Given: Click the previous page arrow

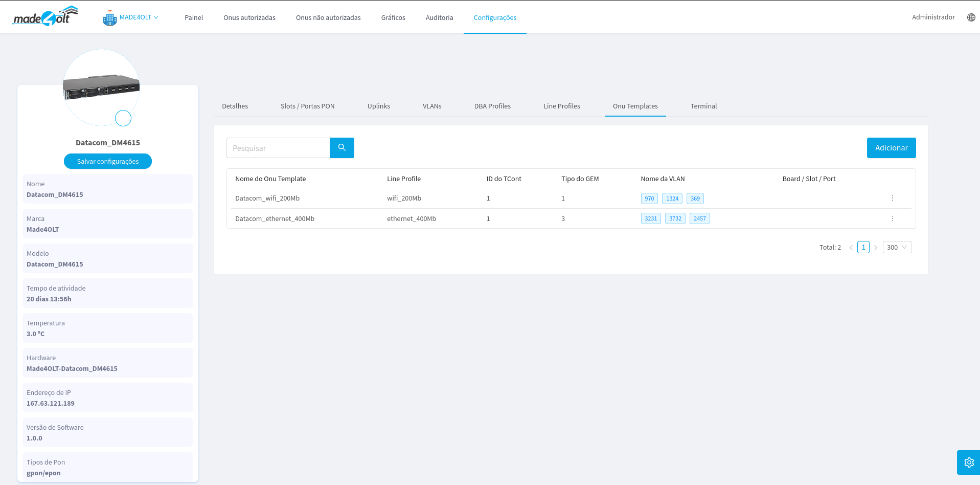Looking at the screenshot, I should point(851,248).
